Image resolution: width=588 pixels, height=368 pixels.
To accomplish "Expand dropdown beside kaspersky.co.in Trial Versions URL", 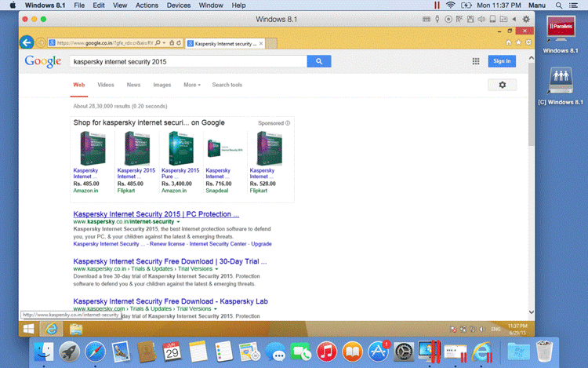I will (x=216, y=269).
